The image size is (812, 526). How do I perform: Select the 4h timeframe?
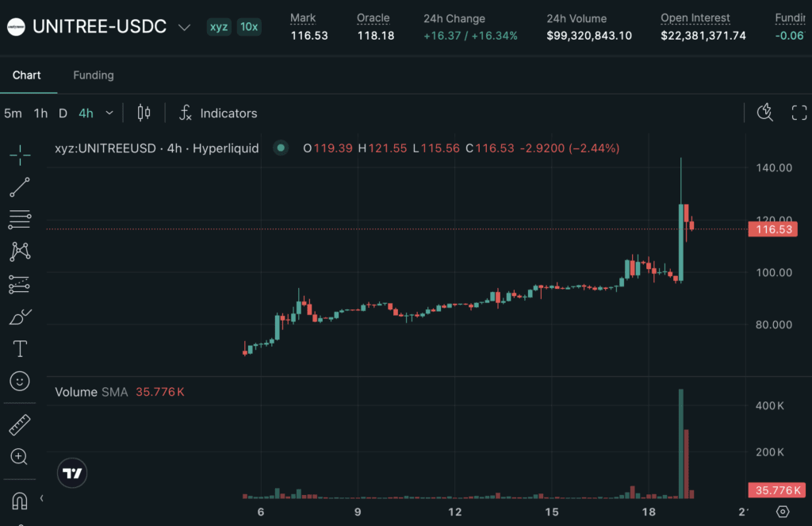(86, 113)
